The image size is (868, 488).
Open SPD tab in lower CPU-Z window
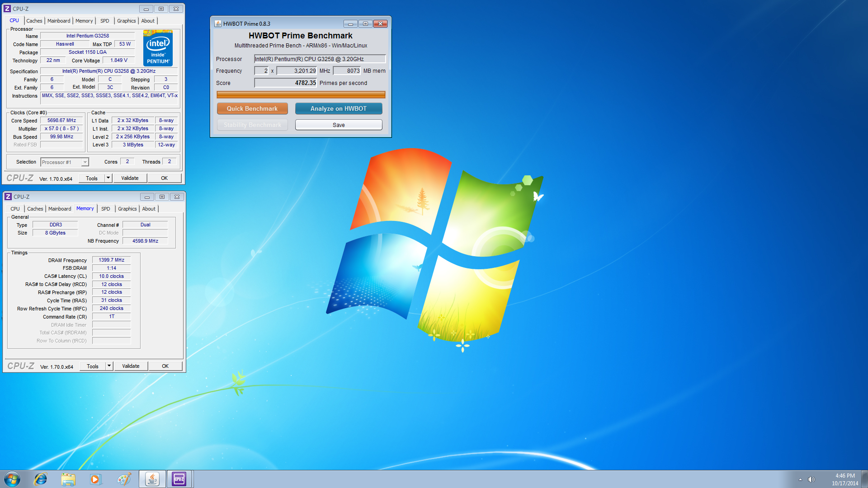106,209
